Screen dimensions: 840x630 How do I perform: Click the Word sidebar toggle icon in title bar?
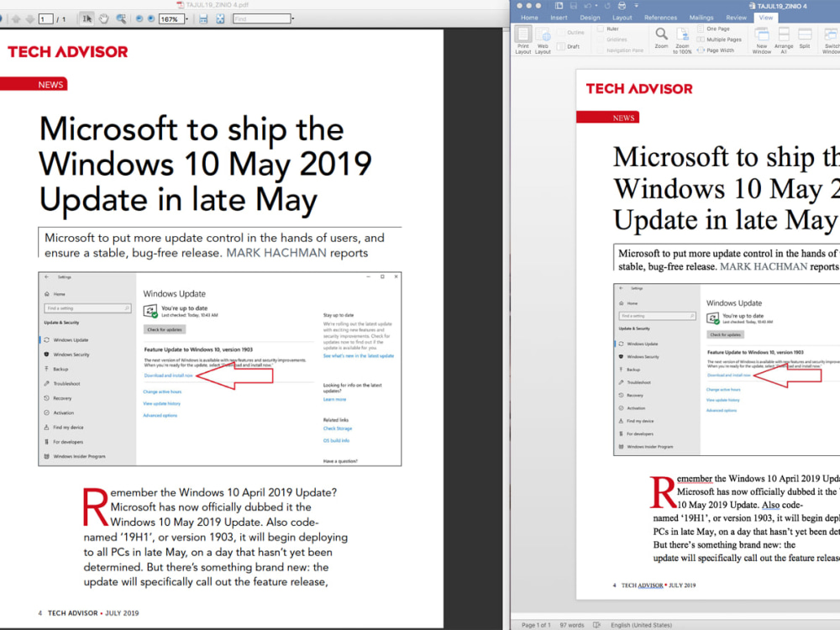click(x=559, y=5)
